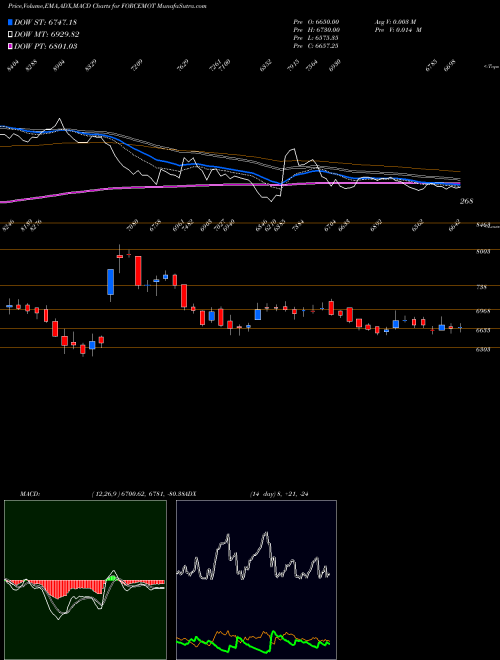The image size is (500, 660).
Task: Click the magenta DOW PT legend swatch
Action: (x=11, y=46)
